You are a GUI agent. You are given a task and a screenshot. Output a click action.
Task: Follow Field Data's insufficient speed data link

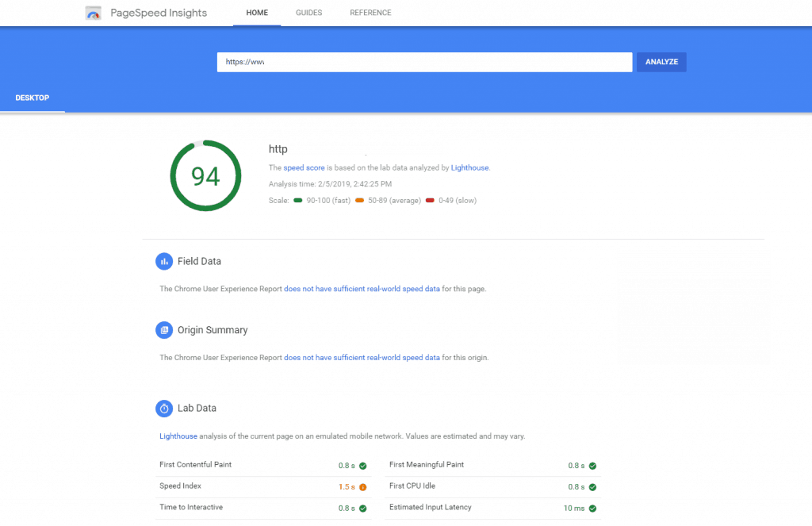point(362,289)
